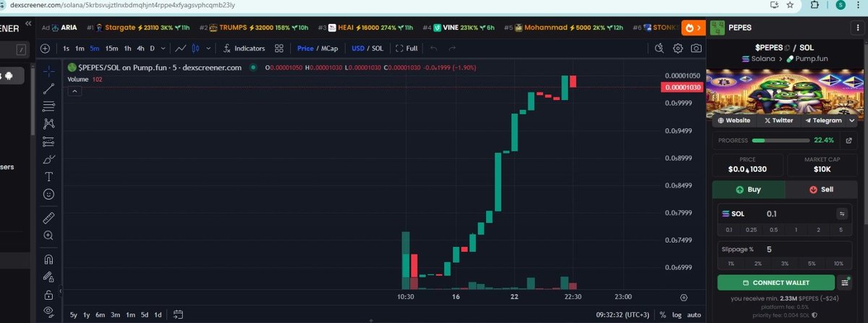Set date range to 6m
Viewport: 868px width, 323px height.
pos(100,314)
